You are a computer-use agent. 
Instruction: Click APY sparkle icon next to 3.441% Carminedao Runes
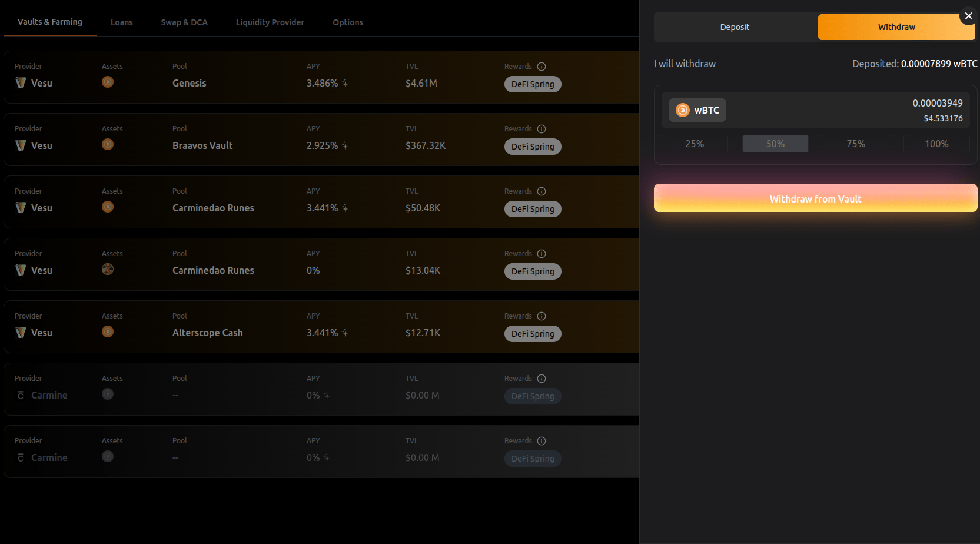pos(345,208)
